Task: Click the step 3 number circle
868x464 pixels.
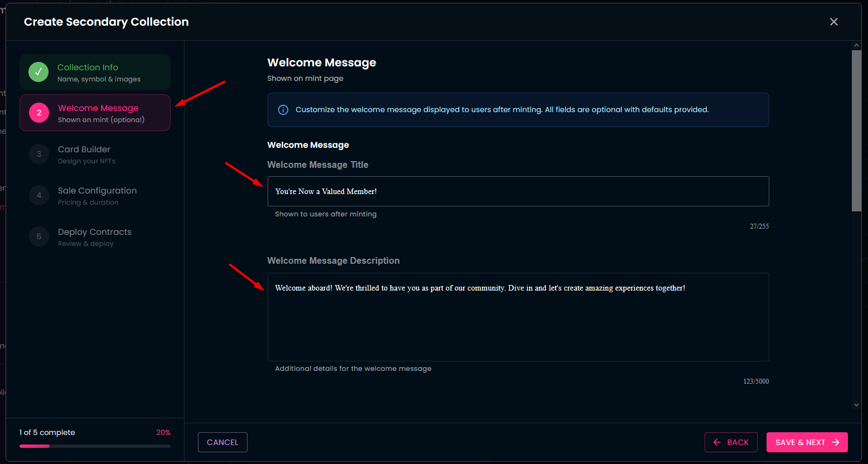Action: [x=38, y=154]
